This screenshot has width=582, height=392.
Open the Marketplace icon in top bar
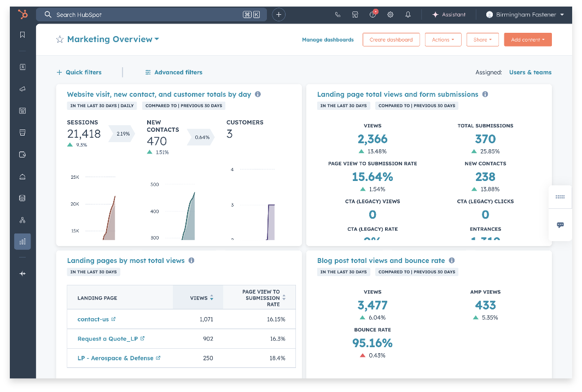(355, 14)
